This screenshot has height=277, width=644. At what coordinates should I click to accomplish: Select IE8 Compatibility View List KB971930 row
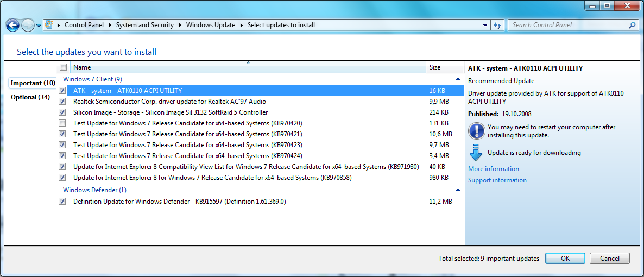[x=266, y=167]
